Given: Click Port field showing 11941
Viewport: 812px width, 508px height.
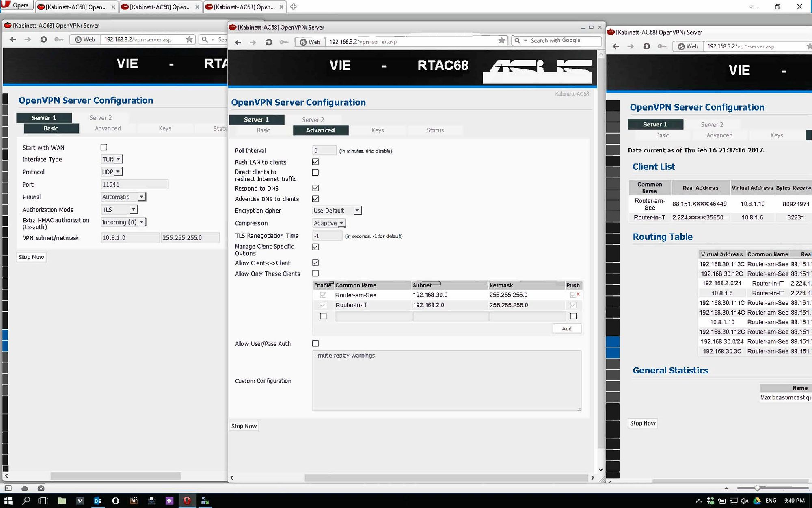Looking at the screenshot, I should tap(134, 185).
